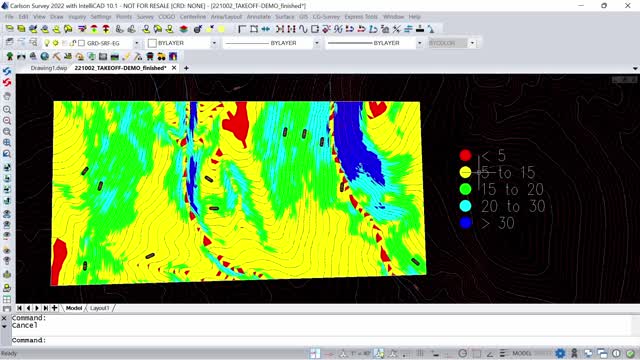Click the sine wave curve icon
Viewport: 640px width, 360px height.
[x=303, y=29]
